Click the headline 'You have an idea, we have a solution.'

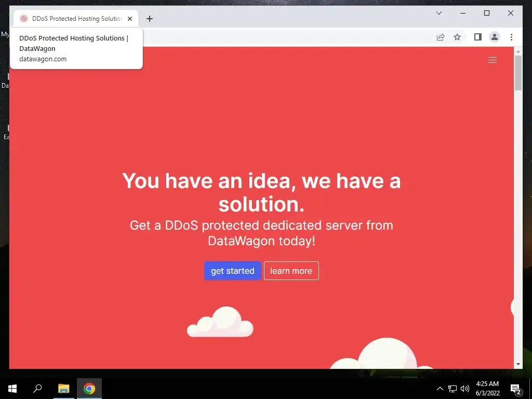coord(261,192)
